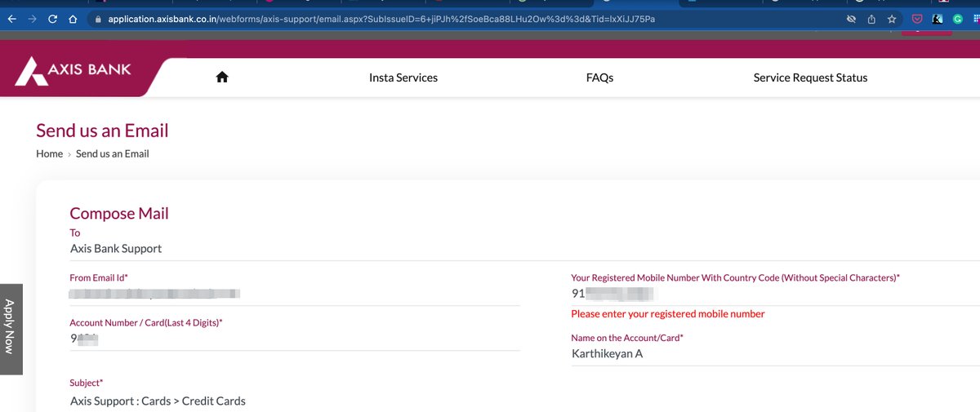980x412 pixels.
Task: Go to Axis home via house icon
Action: pos(221,77)
